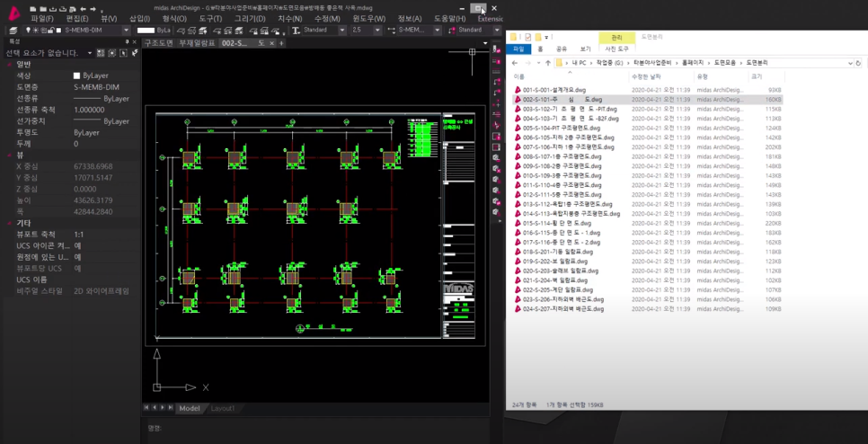This screenshot has height=444, width=868.
Task: Click the 선종류 축척 value 1.000000
Action: [x=89, y=110]
